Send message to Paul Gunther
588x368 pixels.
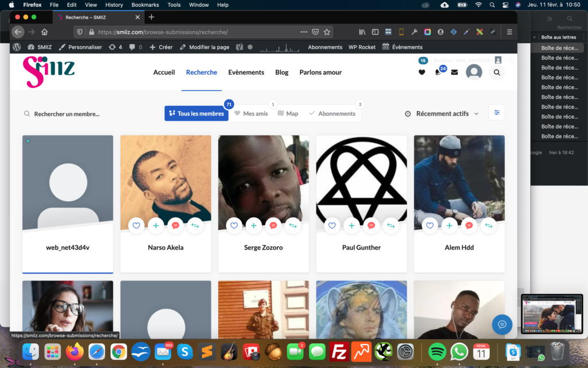coord(371,225)
